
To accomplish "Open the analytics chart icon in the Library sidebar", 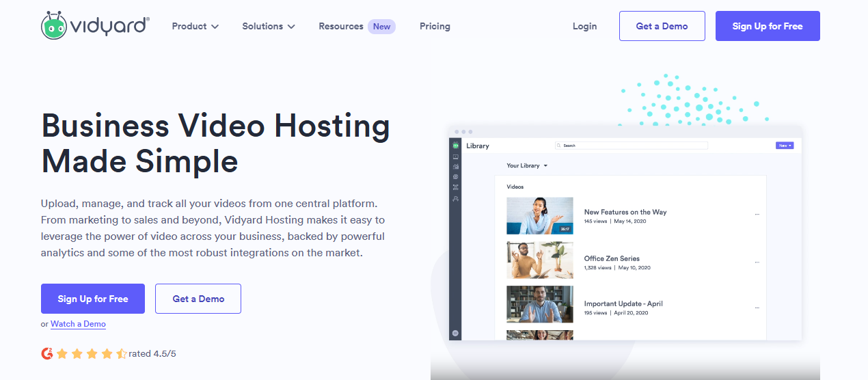I will tap(456, 166).
